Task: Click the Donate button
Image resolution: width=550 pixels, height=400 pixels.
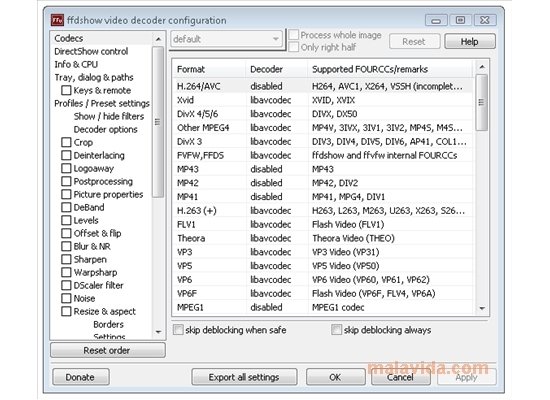Action: 80,377
